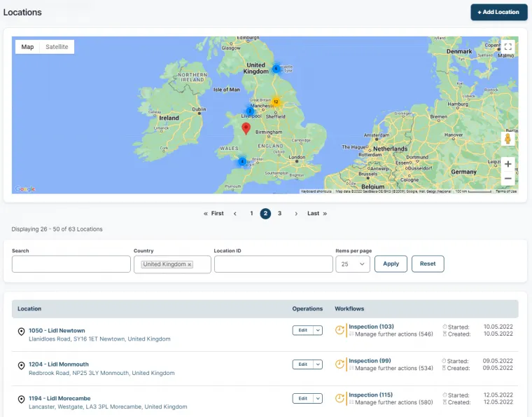Viewport: 532px width, 417px height.
Task: Reset the search filters
Action: 428,264
